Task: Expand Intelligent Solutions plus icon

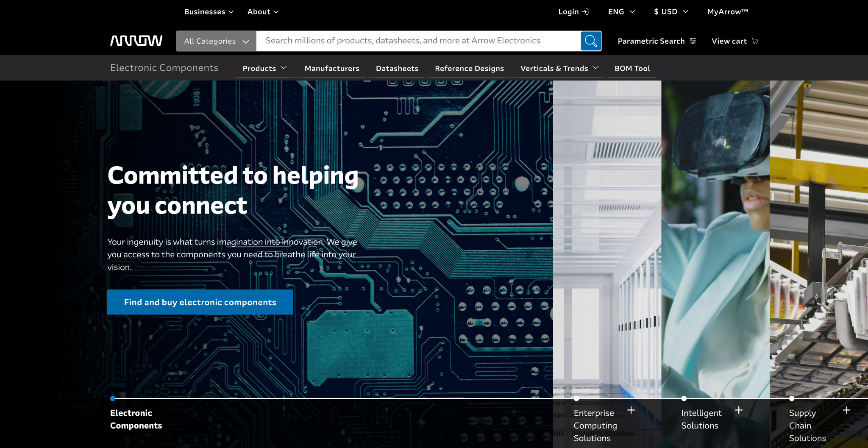Action: 739,410
